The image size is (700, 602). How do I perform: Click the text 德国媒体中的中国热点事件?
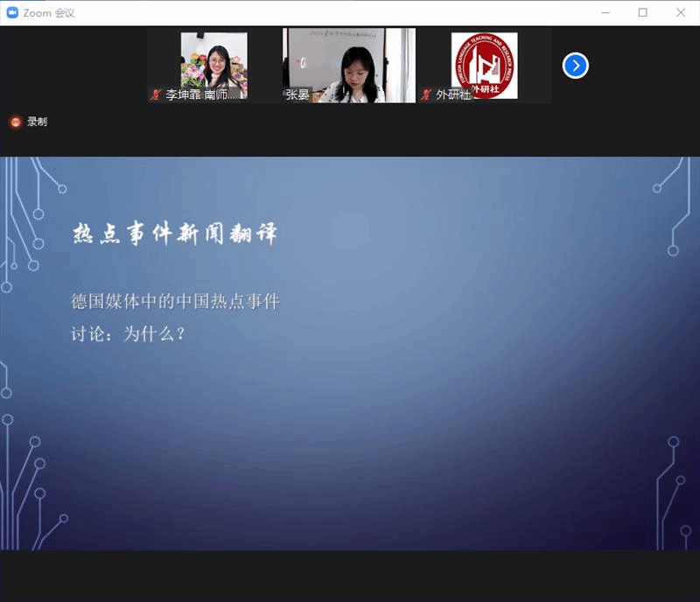click(175, 302)
